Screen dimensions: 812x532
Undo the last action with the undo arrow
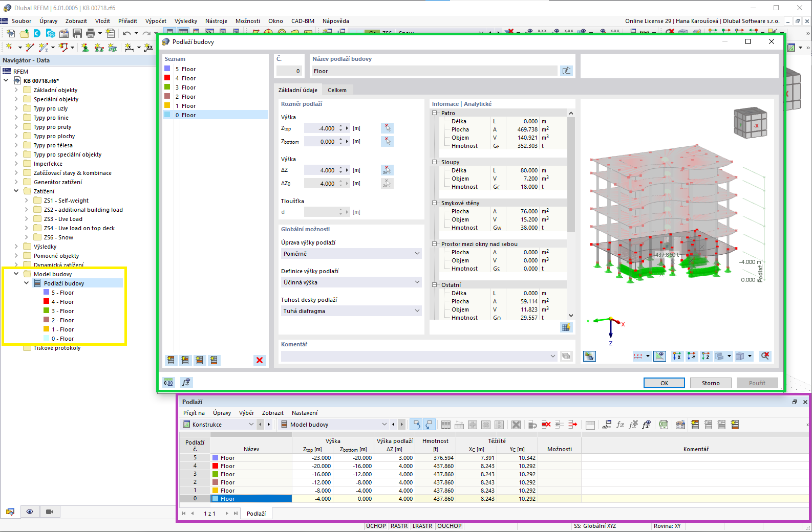126,33
